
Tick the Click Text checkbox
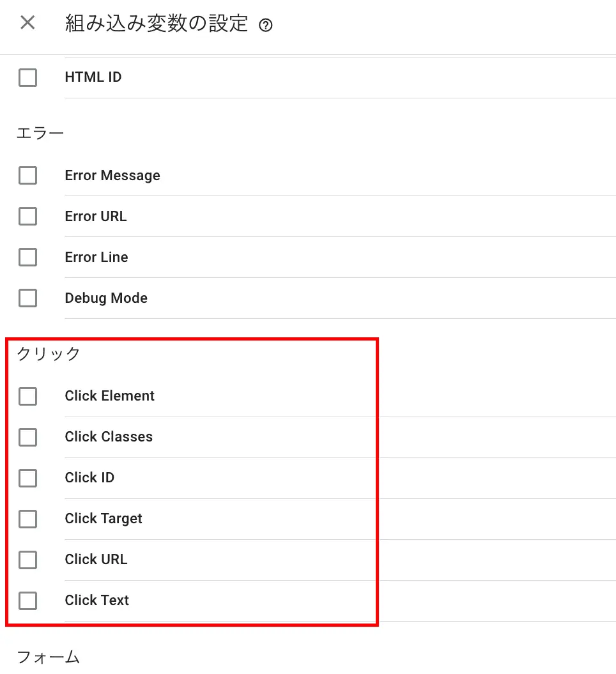pos(27,601)
